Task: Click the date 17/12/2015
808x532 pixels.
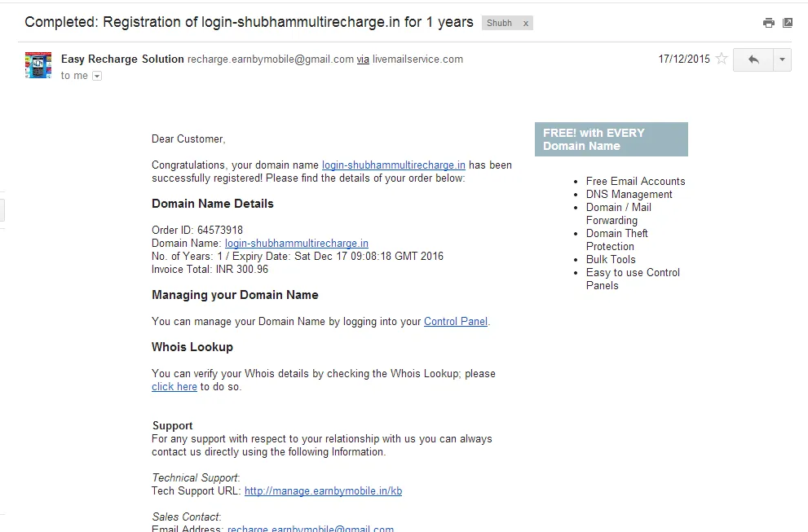Action: (x=684, y=59)
